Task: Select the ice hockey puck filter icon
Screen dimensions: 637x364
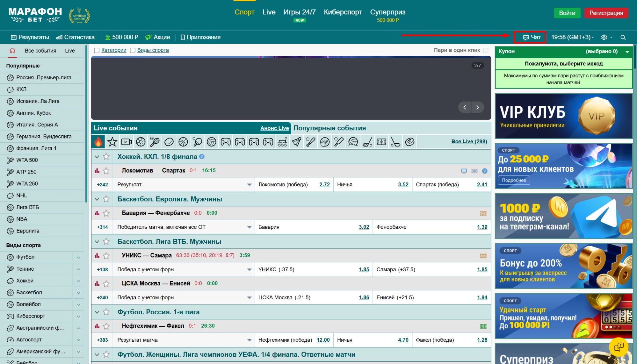Action: tap(169, 142)
